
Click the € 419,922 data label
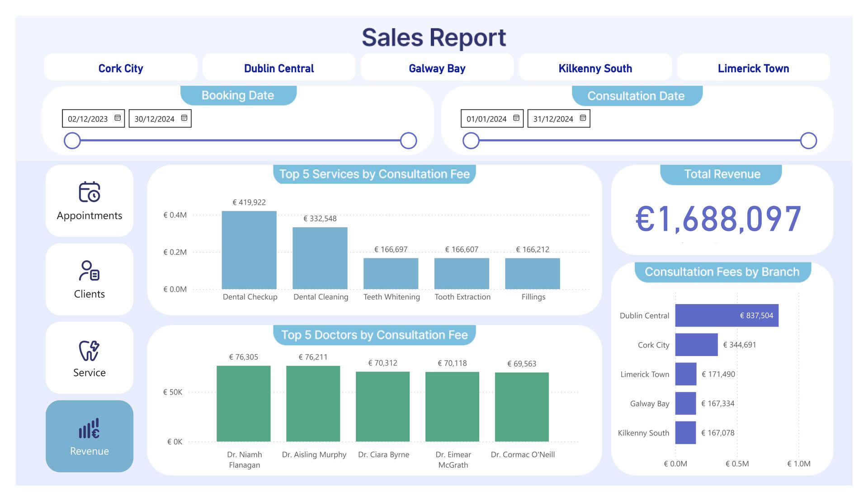click(249, 202)
